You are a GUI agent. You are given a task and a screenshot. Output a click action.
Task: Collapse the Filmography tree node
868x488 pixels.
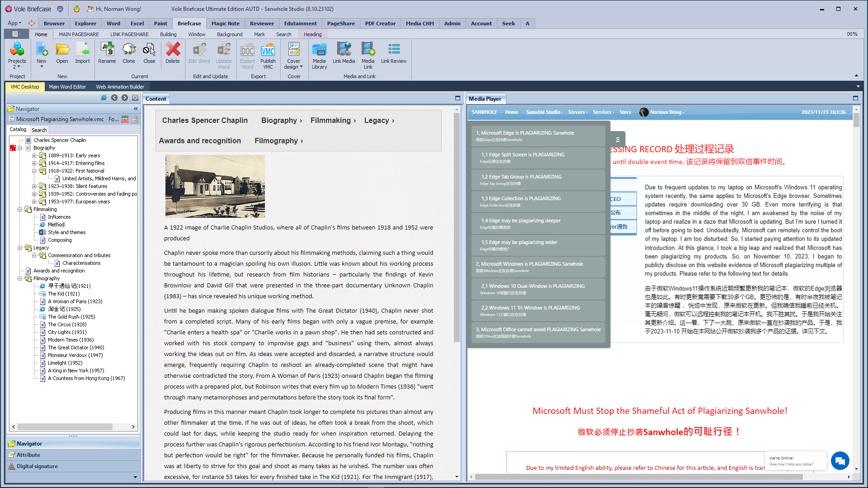point(20,278)
